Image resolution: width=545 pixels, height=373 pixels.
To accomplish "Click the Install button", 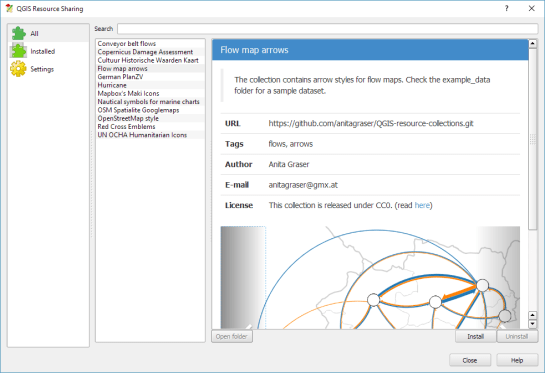I will [475, 336].
